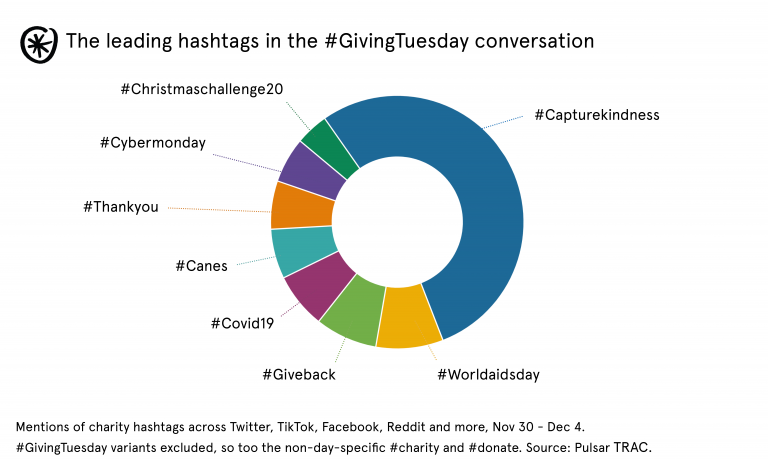This screenshot has width=768, height=461.
Task: Click the #Capturekindness label
Action: pyautogui.click(x=596, y=115)
